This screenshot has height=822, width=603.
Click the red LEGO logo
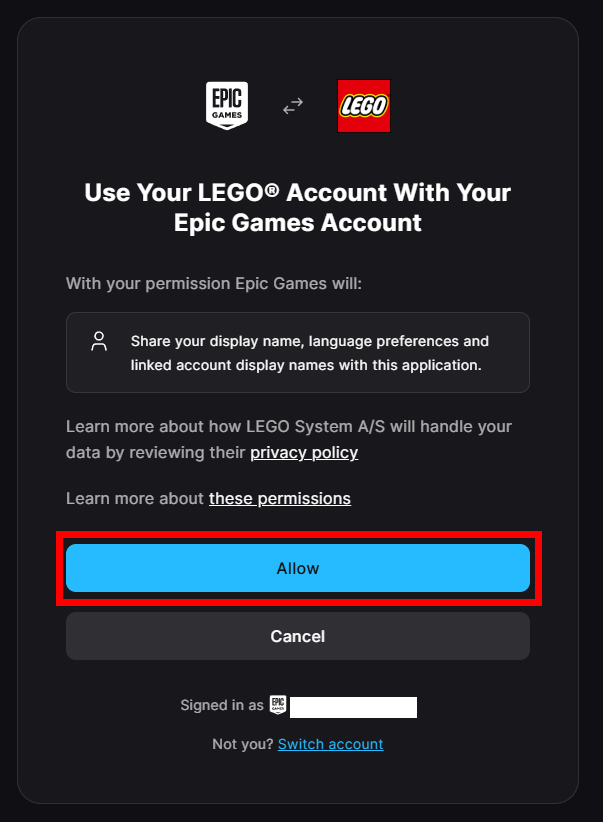tap(364, 106)
